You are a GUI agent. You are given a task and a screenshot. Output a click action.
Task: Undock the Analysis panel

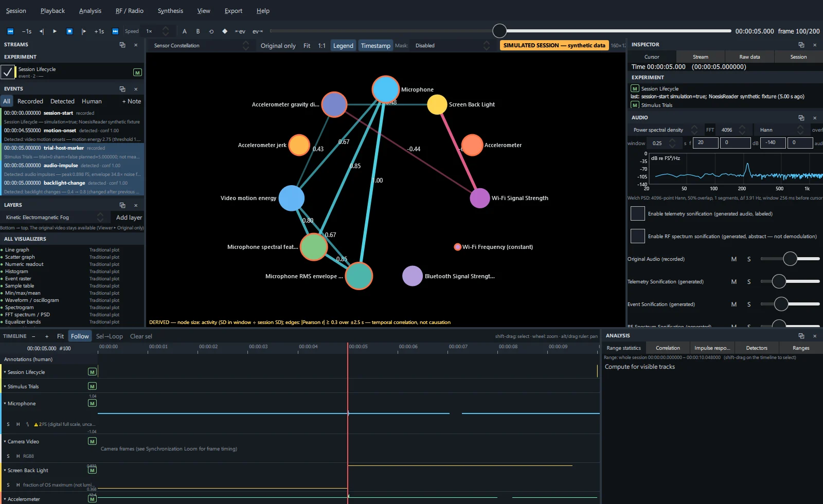click(x=801, y=336)
